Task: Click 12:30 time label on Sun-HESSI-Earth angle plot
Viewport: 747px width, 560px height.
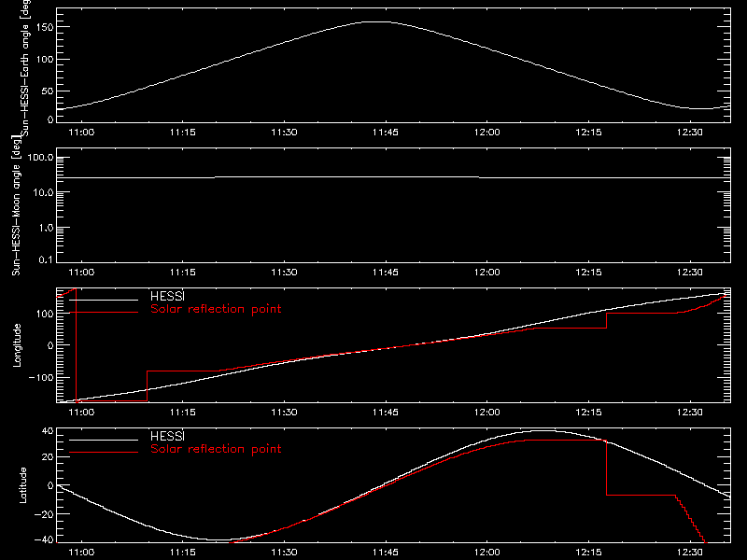Action: pos(689,133)
